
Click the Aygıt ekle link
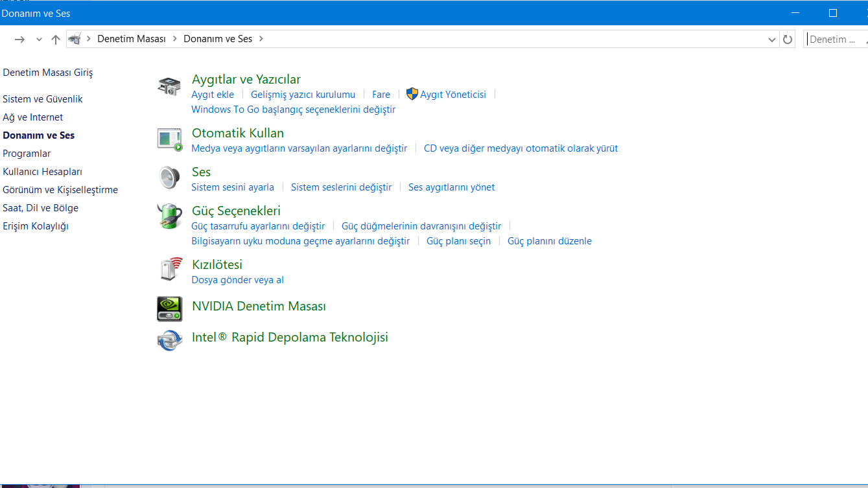(213, 95)
